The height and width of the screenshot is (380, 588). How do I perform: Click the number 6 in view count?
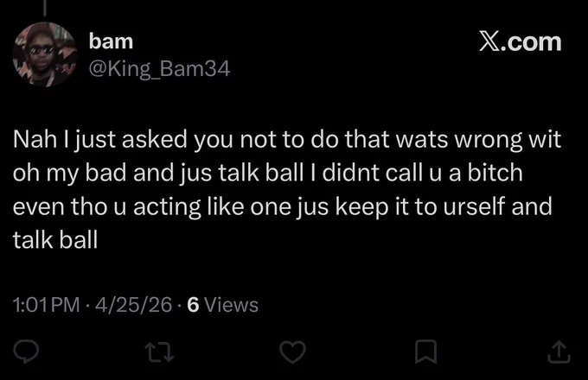[x=193, y=305]
